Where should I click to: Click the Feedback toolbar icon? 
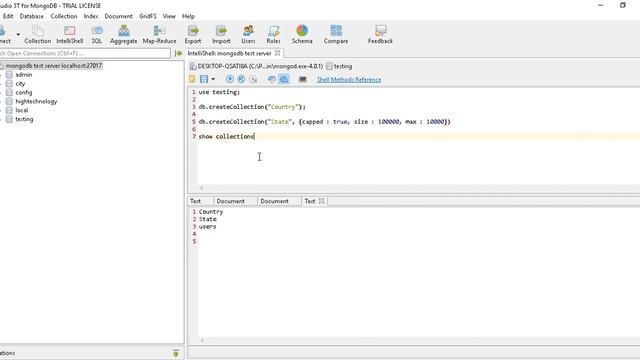pos(380,34)
